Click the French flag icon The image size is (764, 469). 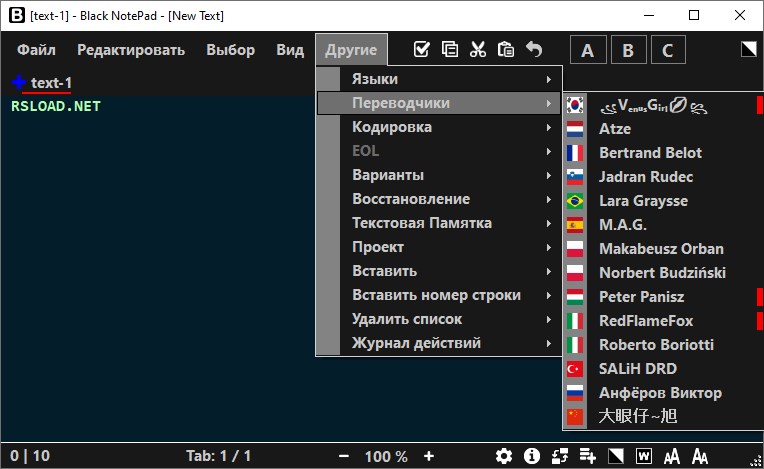[575, 153]
